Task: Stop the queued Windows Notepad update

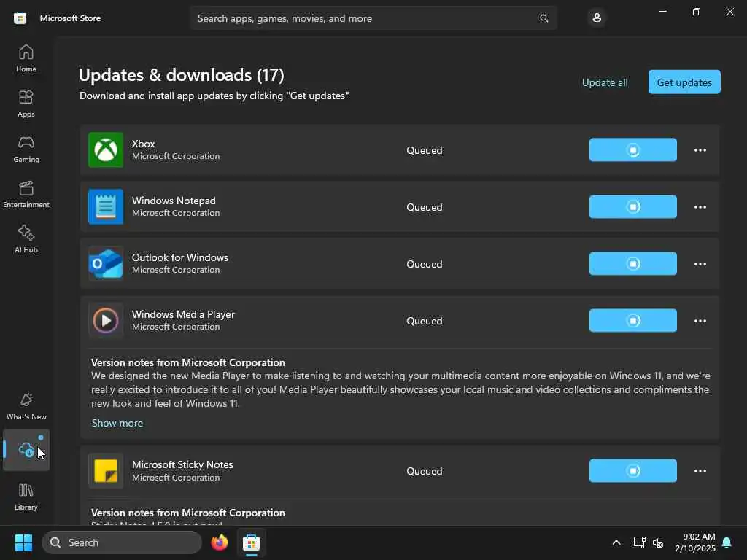Action: [x=632, y=206]
